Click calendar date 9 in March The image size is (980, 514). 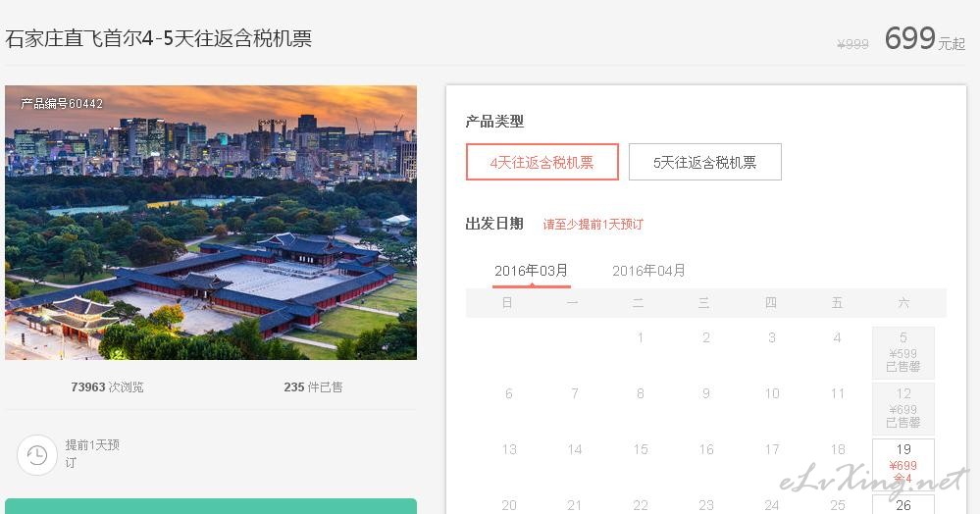tap(706, 393)
